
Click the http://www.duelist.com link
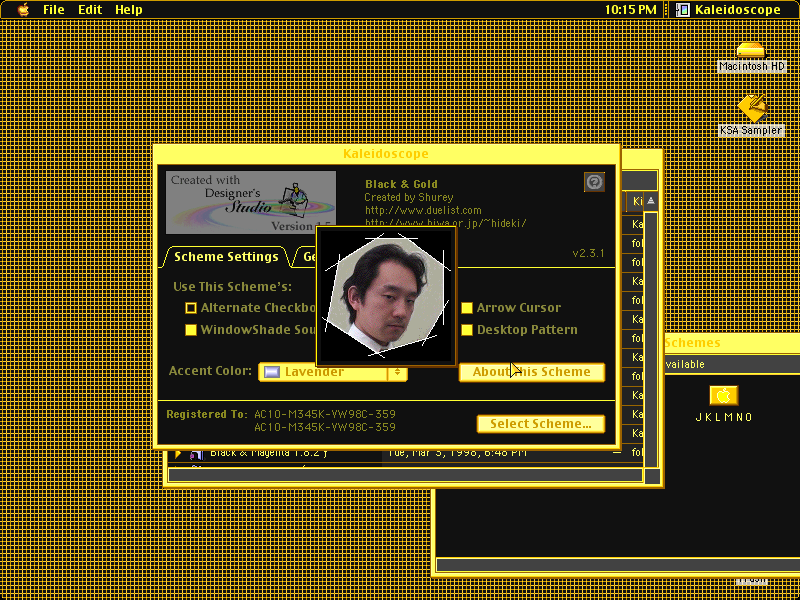point(423,210)
